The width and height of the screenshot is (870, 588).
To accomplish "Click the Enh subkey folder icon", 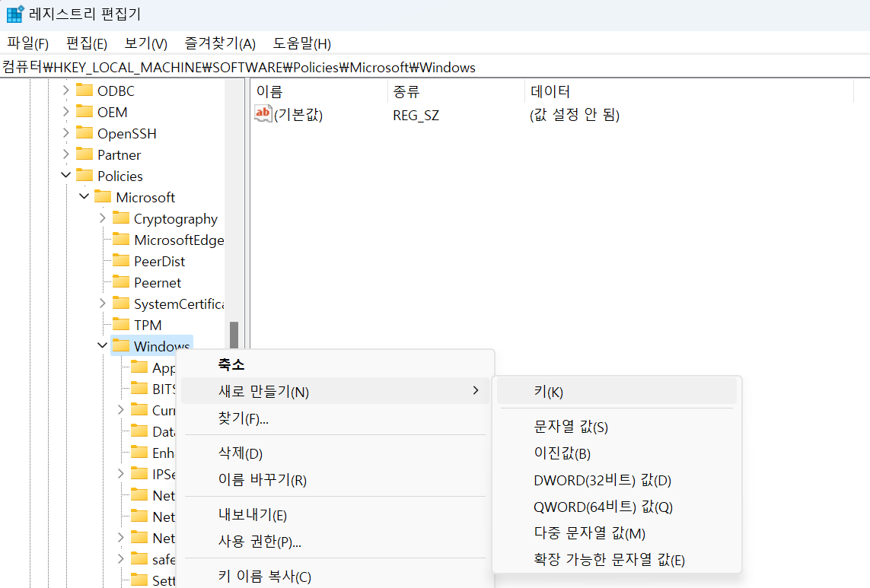I will 139,452.
